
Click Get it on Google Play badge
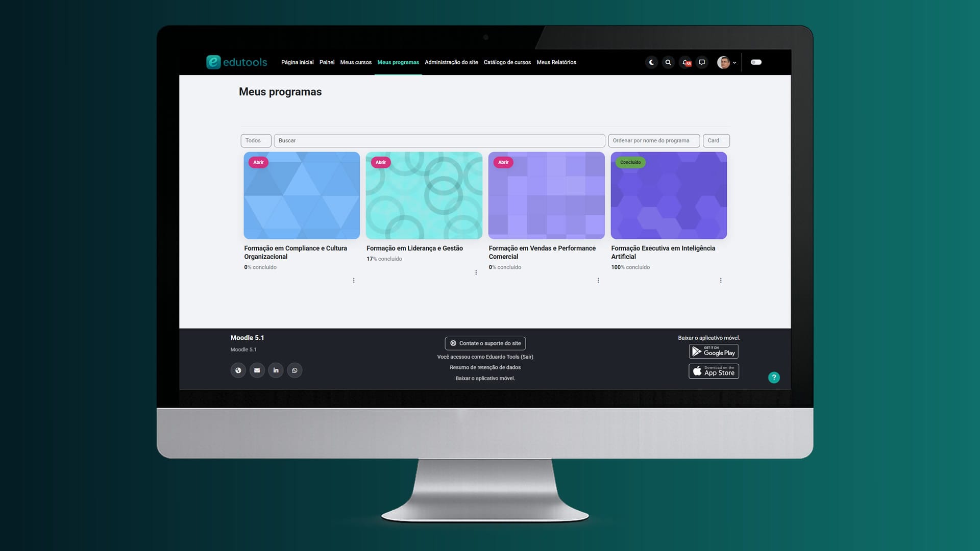pos(714,352)
